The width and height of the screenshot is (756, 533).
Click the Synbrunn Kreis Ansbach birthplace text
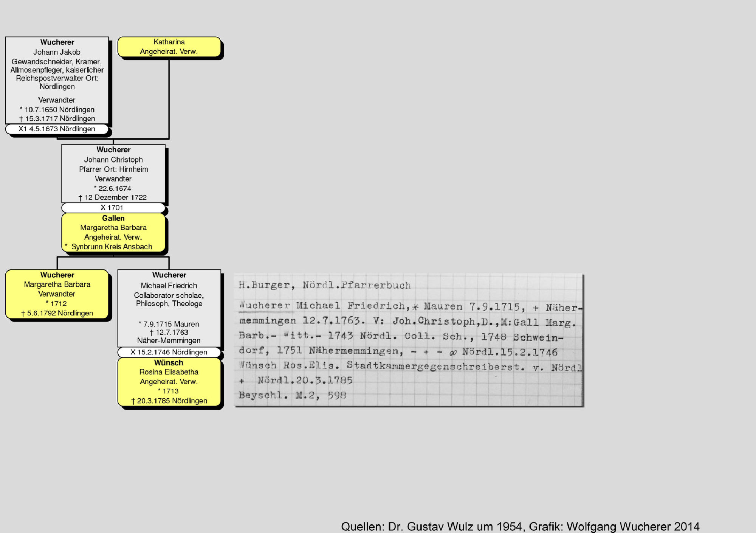pyautogui.click(x=112, y=247)
